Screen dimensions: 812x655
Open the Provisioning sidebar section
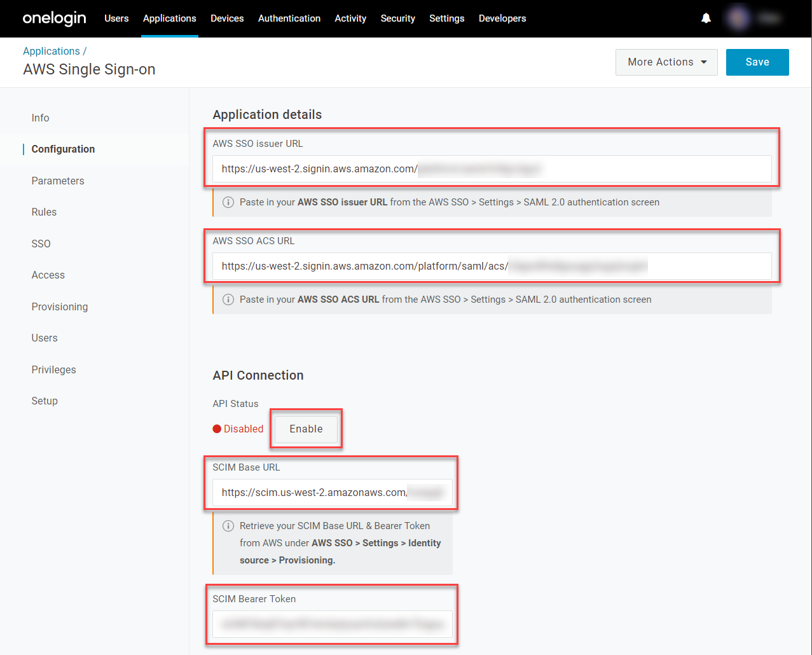[x=59, y=307]
